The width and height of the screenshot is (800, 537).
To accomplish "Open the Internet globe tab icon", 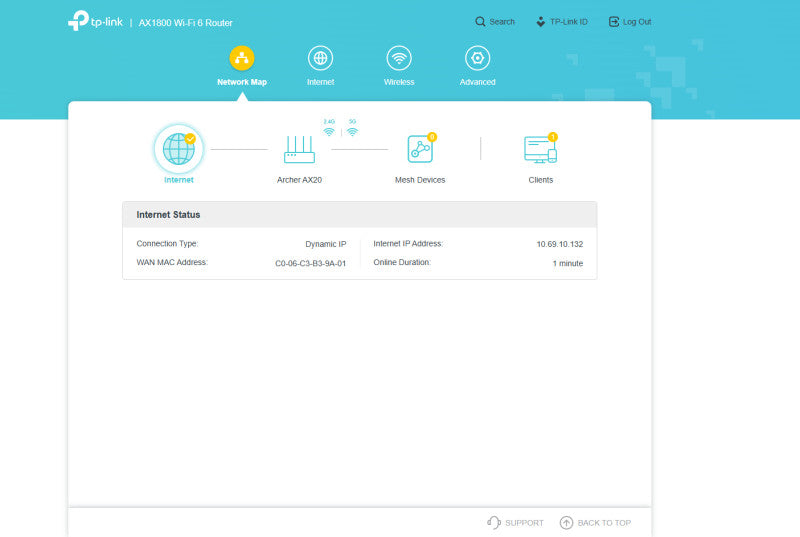I will (x=320, y=58).
